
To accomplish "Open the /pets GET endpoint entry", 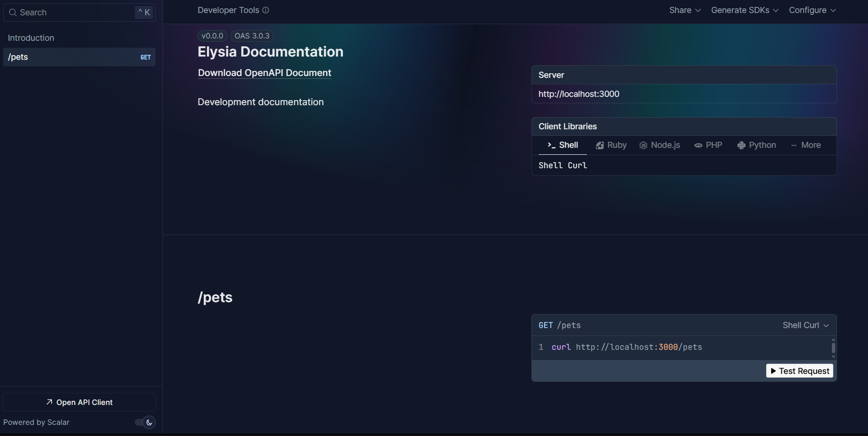I will point(79,57).
